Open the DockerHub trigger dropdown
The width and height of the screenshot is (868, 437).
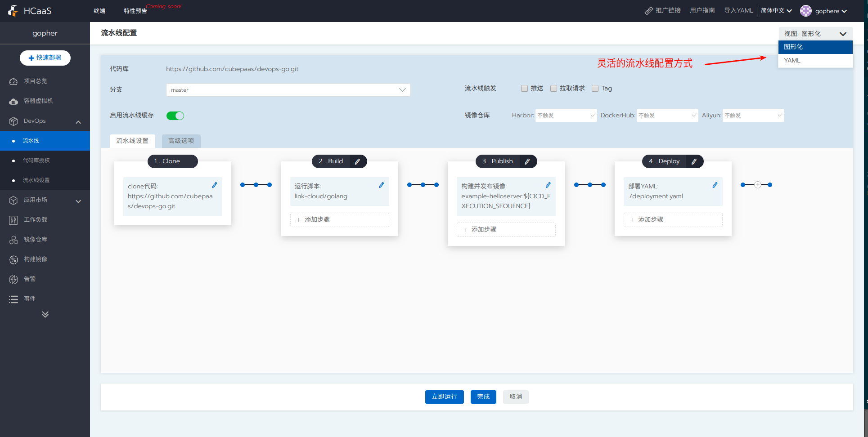667,116
